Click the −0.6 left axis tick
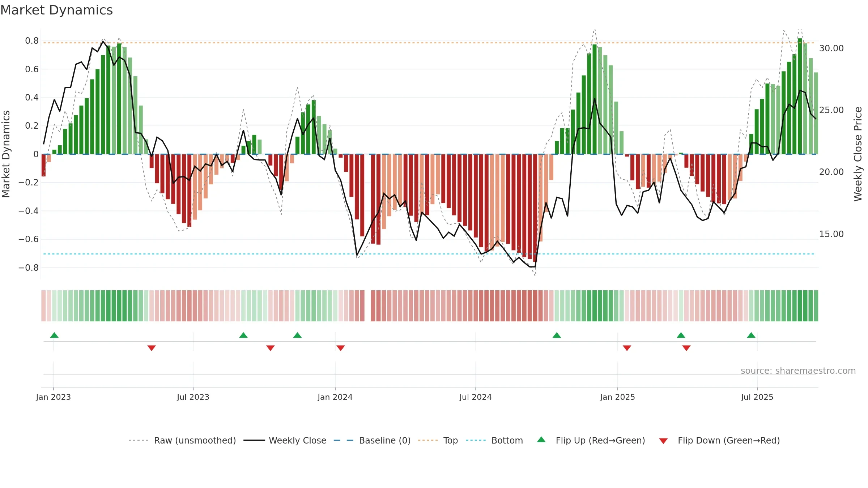868x488 pixels. [x=29, y=239]
